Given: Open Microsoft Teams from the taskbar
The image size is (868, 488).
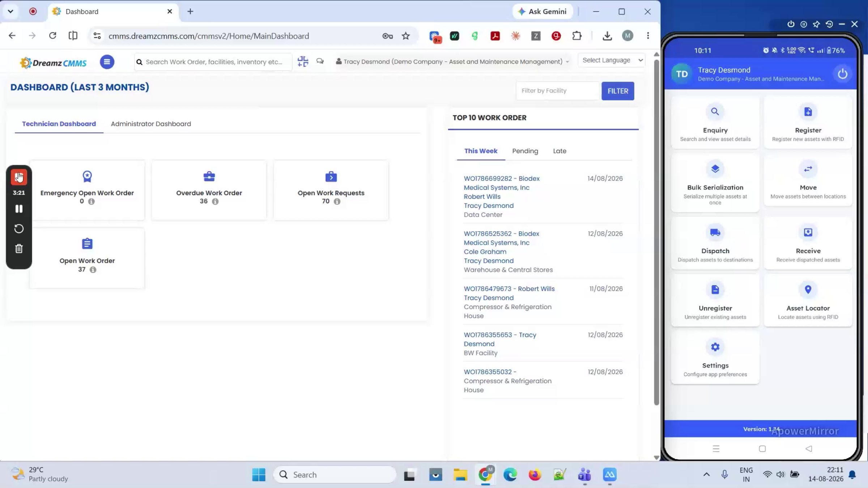Looking at the screenshot, I should point(584,475).
